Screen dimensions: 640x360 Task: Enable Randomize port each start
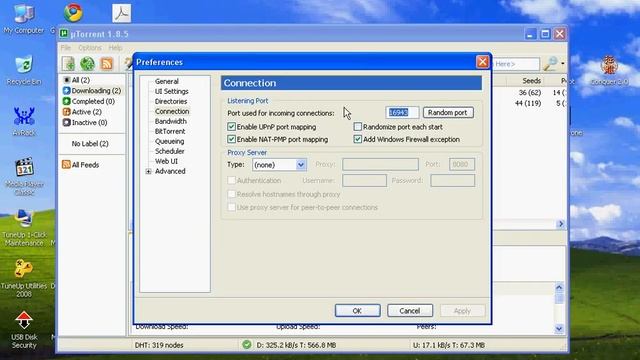point(358,127)
